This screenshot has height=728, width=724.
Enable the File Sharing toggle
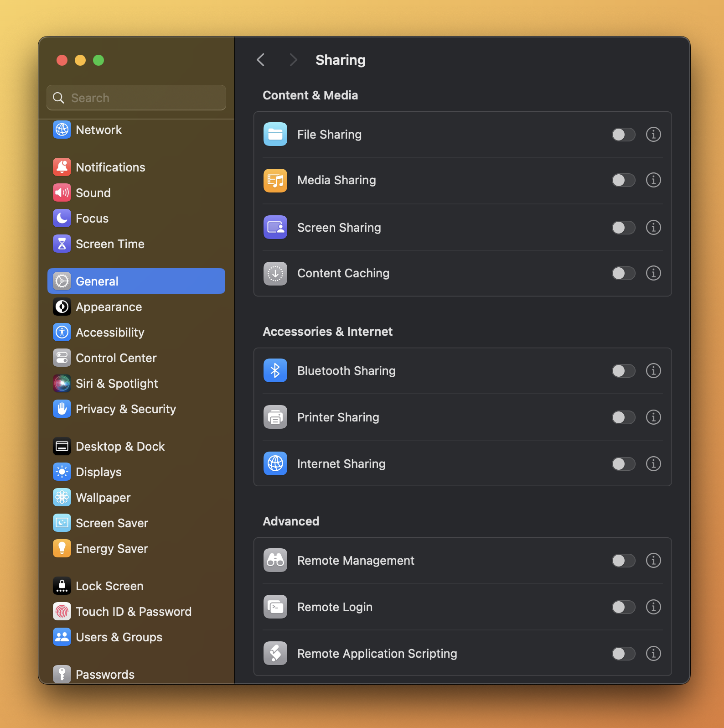point(623,135)
